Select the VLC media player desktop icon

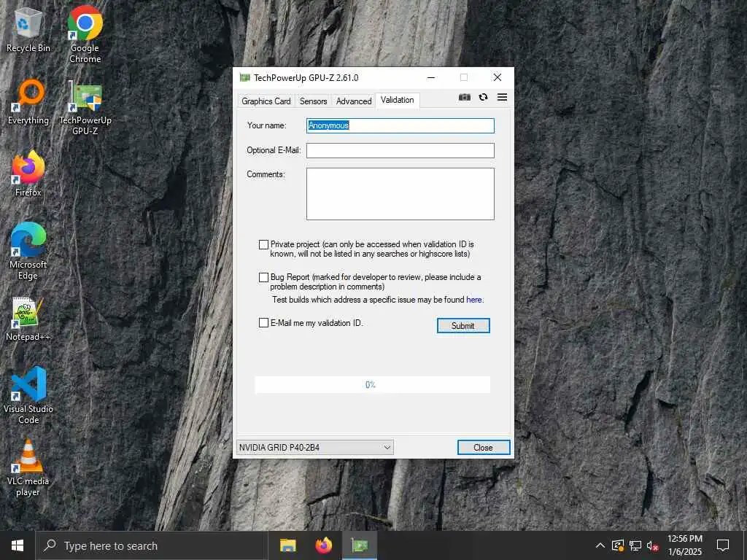coord(28,467)
